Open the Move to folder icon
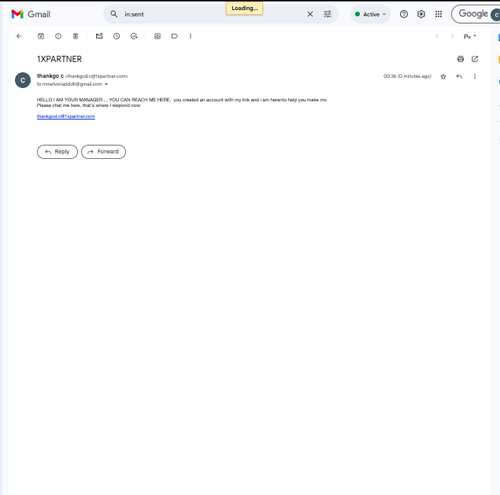Screen dimensions: 500x495 point(157,36)
